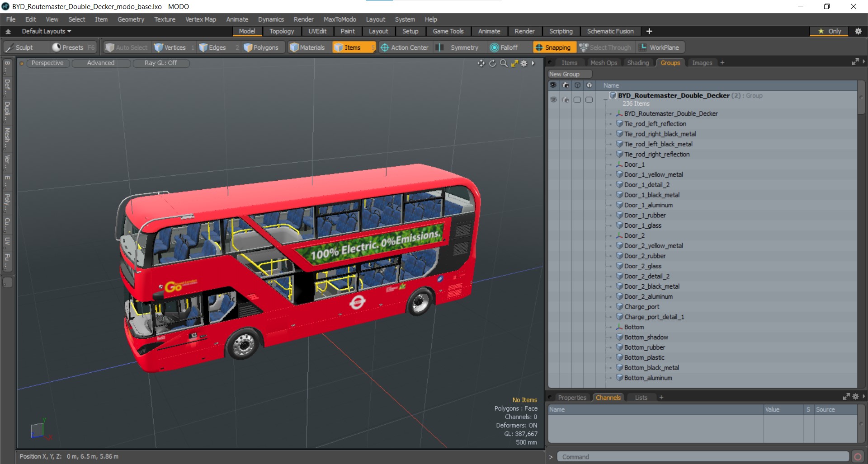This screenshot has height=464, width=868.
Task: Add a new layout tab with plus icon
Action: (649, 31)
